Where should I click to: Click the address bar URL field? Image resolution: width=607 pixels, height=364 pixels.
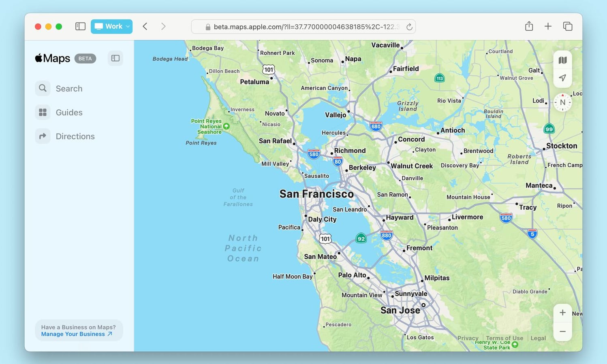[x=303, y=27]
